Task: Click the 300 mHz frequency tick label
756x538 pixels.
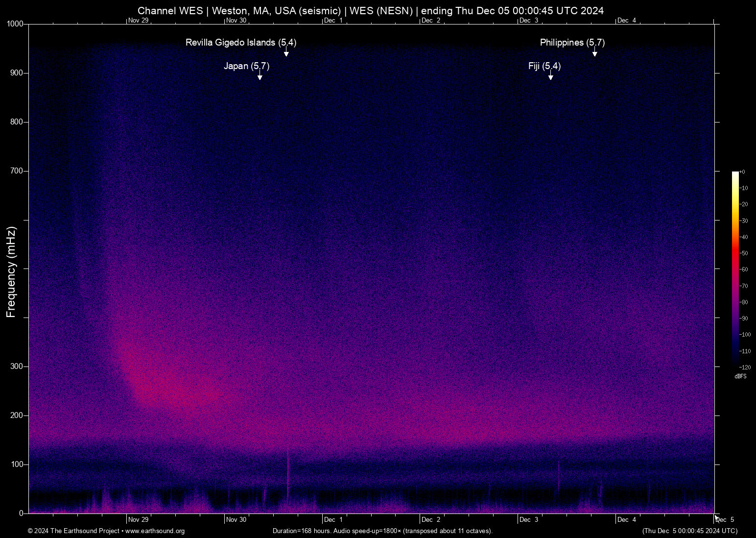Action: click(16, 366)
